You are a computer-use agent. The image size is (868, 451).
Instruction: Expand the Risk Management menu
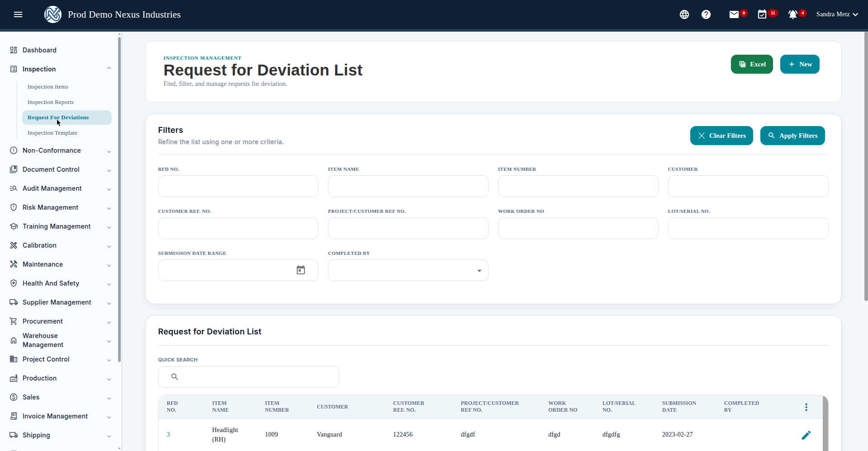click(x=109, y=208)
